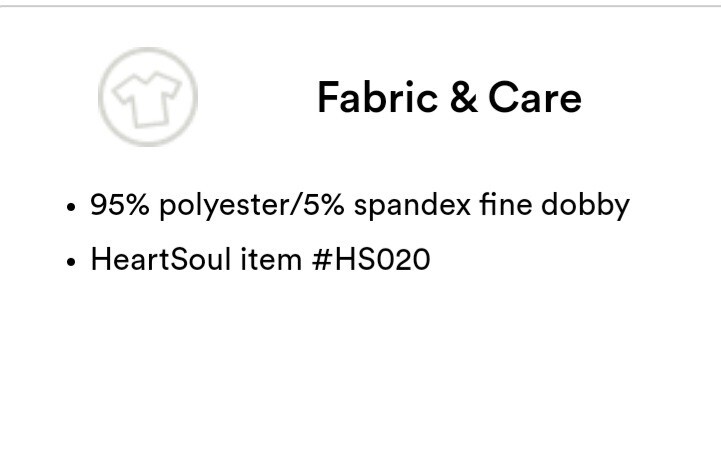Click the word spandex
This screenshot has width=721, height=456.
(412, 205)
